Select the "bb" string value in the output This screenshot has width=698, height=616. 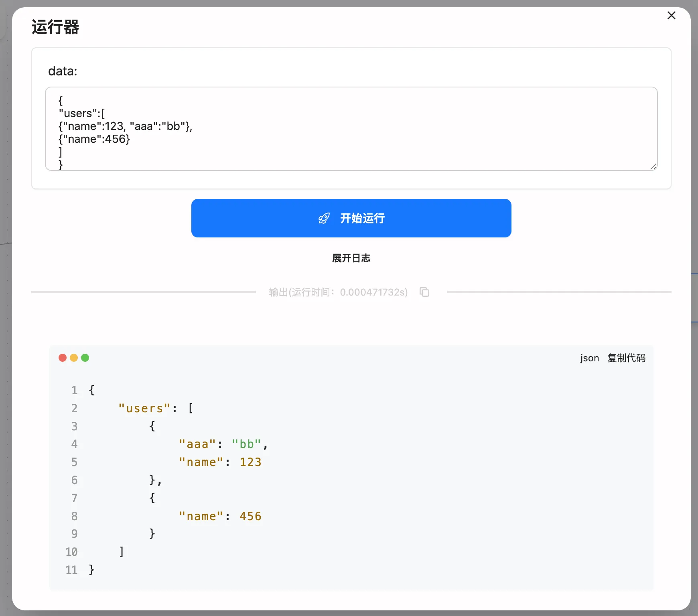coord(247,444)
